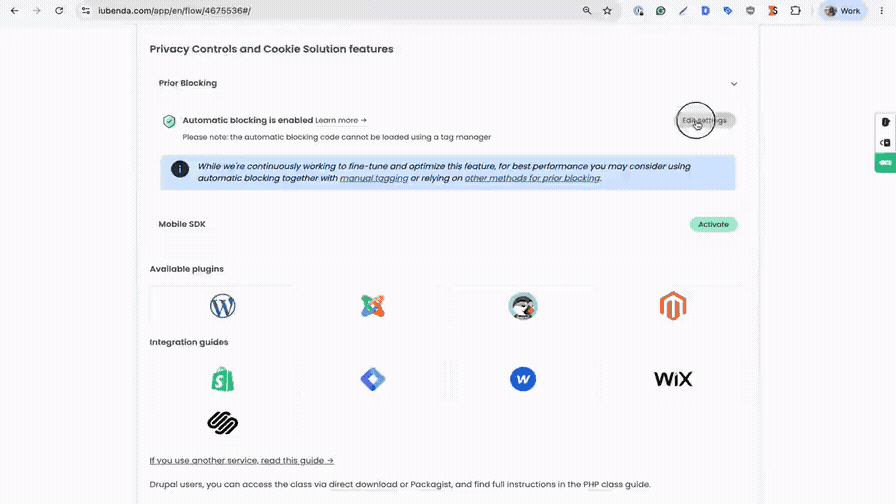Open Chrome three-dot menu
The height and width of the screenshot is (504, 896).
(x=882, y=11)
